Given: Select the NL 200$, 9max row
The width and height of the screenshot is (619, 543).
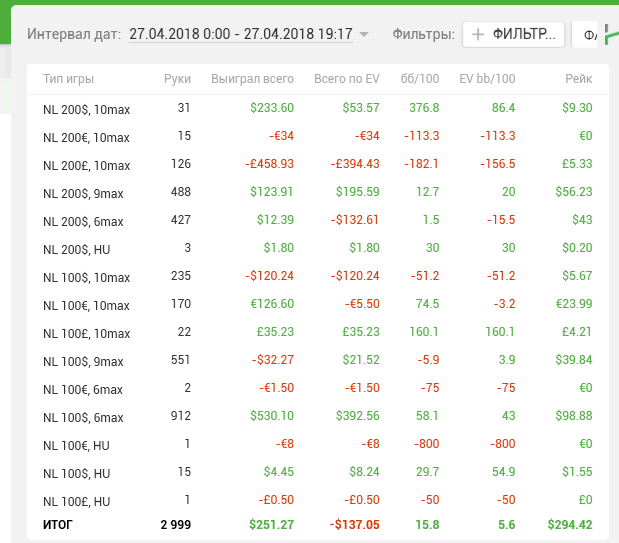Looking at the screenshot, I should click(83, 192).
